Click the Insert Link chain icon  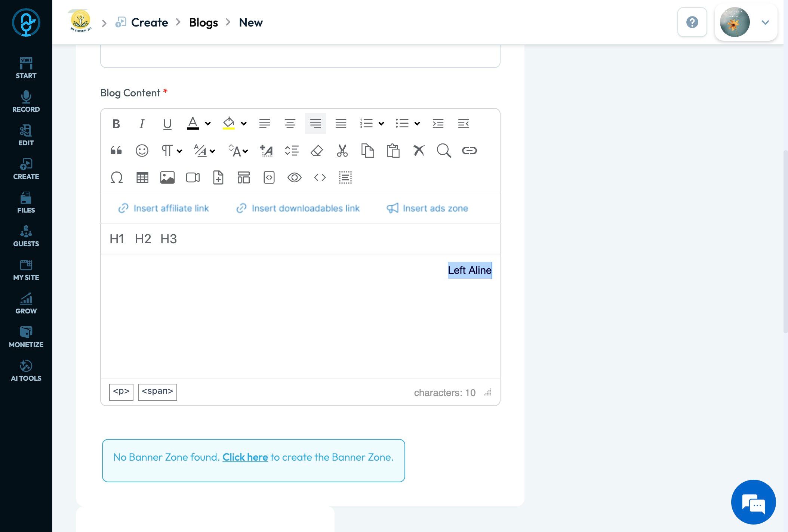pyautogui.click(x=469, y=151)
